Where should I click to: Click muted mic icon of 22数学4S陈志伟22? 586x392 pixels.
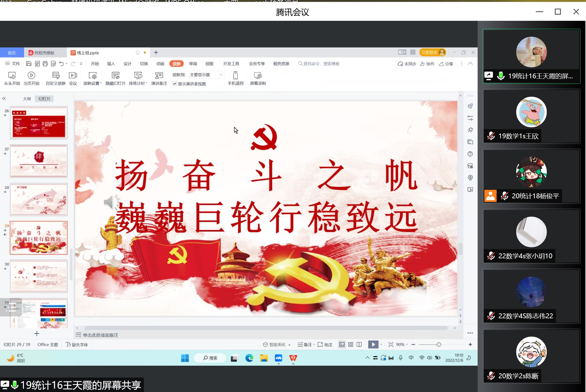(x=491, y=316)
